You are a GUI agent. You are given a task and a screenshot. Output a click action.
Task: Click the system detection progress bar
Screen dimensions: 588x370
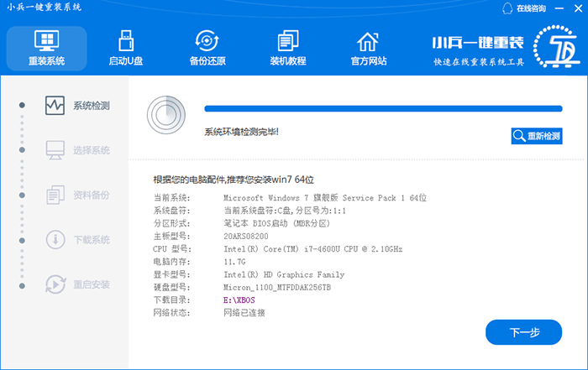click(x=383, y=108)
